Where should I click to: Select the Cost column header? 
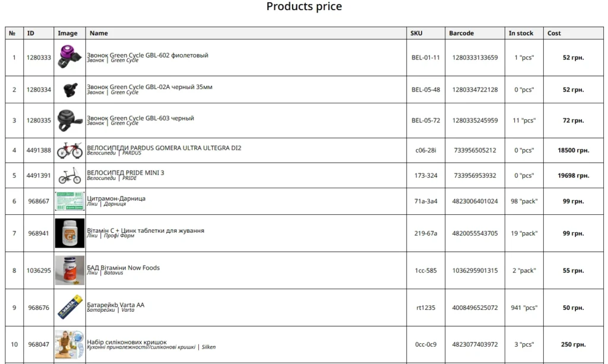554,33
